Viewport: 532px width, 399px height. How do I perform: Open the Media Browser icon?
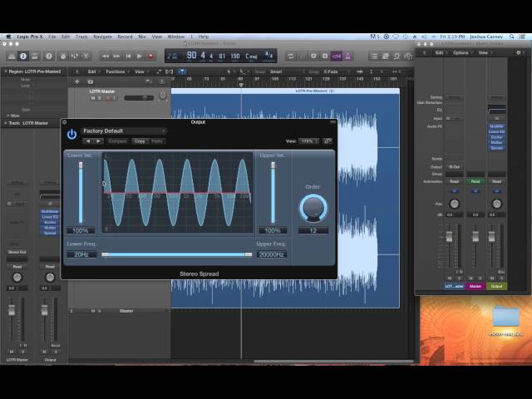tap(408, 57)
